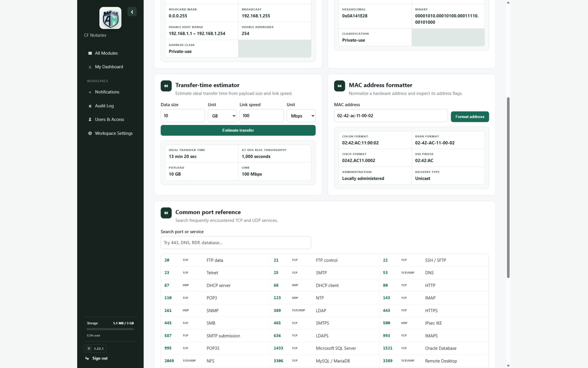The width and height of the screenshot is (588, 368).
Task: Click the colon format value 02:42:AC:11:00:02
Action: [x=360, y=143]
